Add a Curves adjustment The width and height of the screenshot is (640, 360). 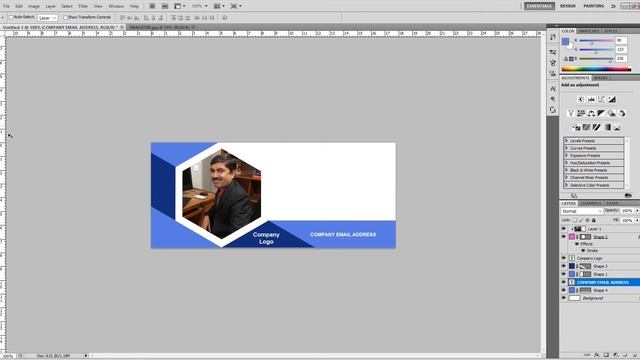(601, 99)
